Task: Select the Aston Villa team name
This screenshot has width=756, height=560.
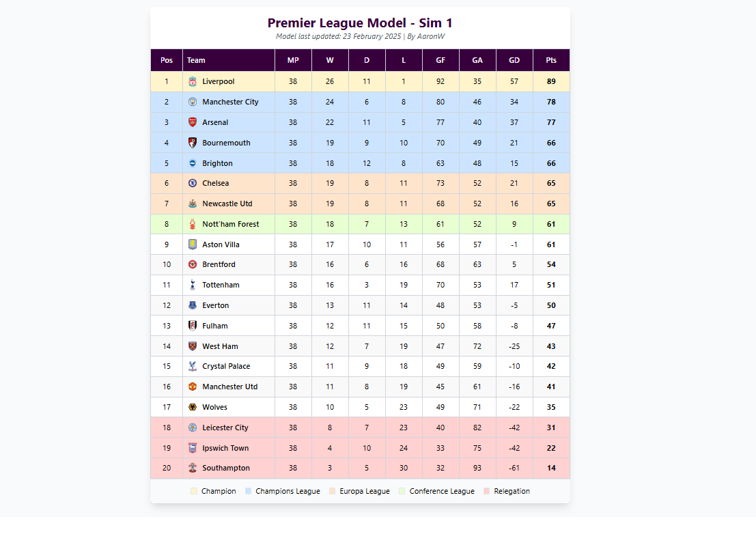Action: [x=221, y=244]
